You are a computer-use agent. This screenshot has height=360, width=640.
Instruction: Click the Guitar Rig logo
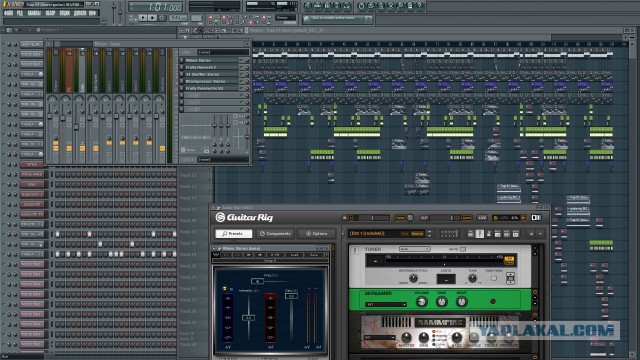(244, 218)
